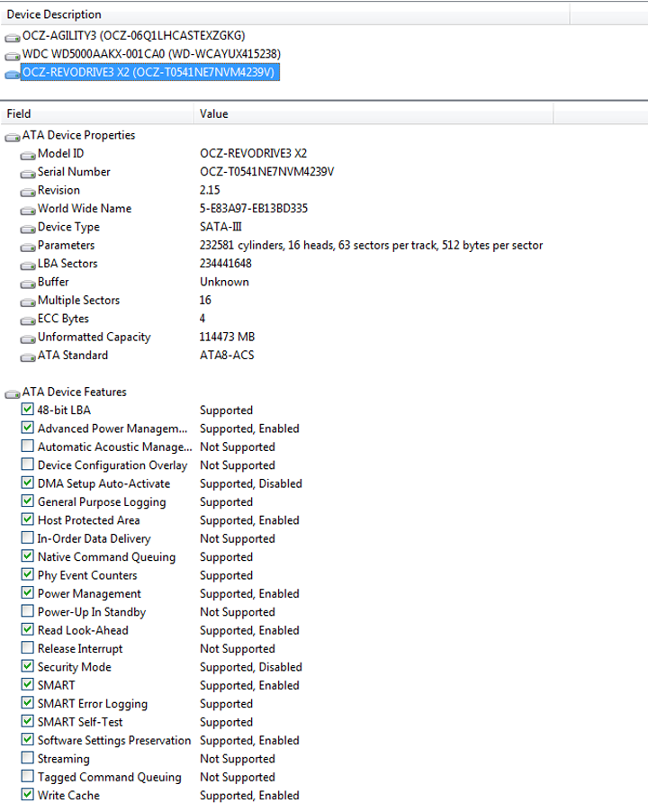Toggle the Advanced Power Management checkbox

pos(27,428)
